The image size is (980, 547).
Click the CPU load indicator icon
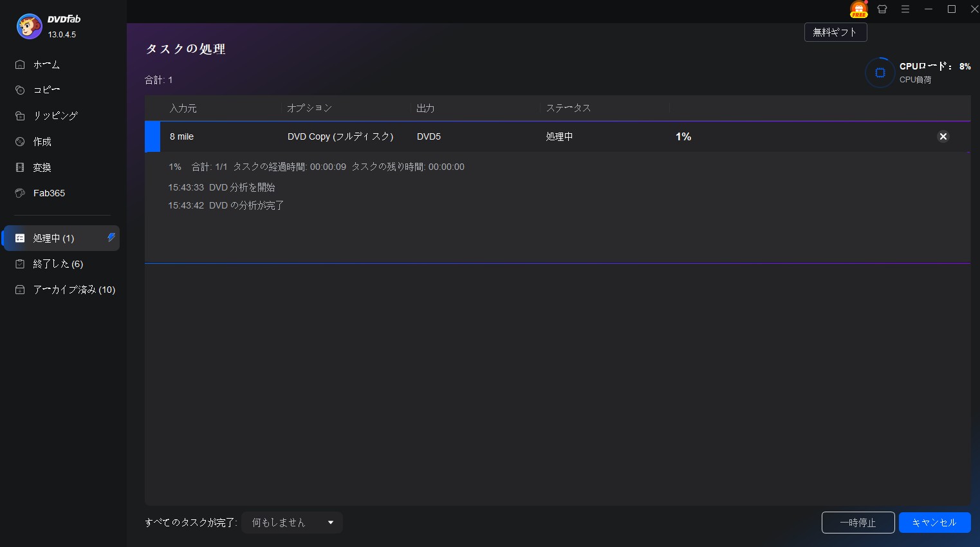pos(880,73)
